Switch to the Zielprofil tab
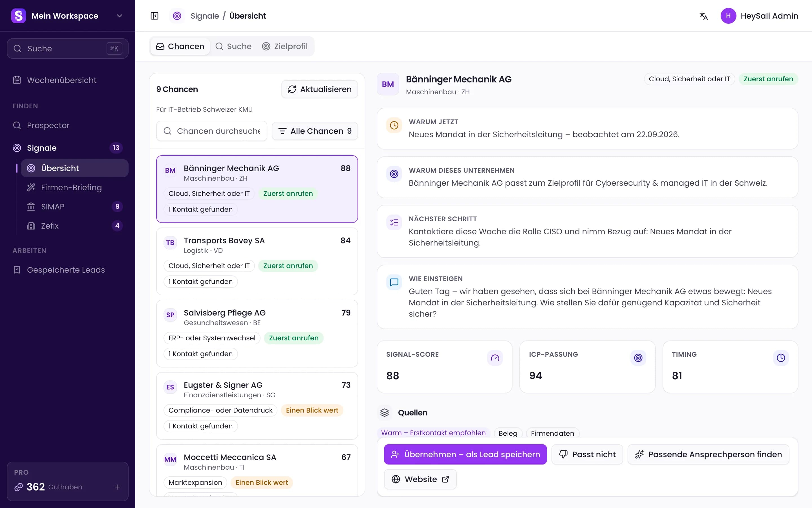 click(285, 46)
